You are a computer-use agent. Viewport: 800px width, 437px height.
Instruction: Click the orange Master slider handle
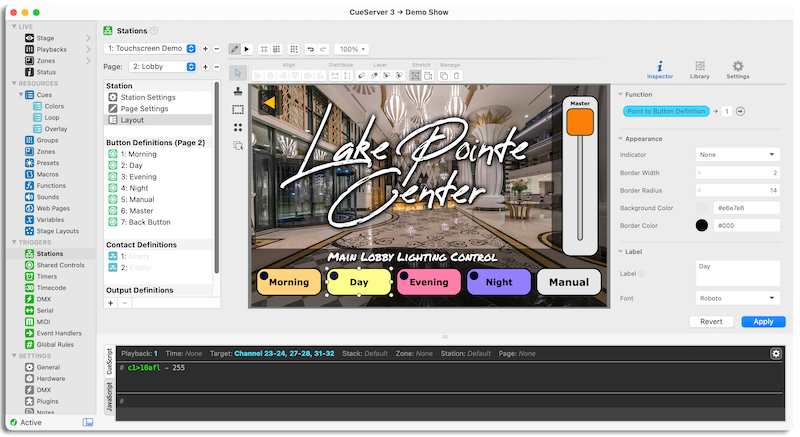580,122
